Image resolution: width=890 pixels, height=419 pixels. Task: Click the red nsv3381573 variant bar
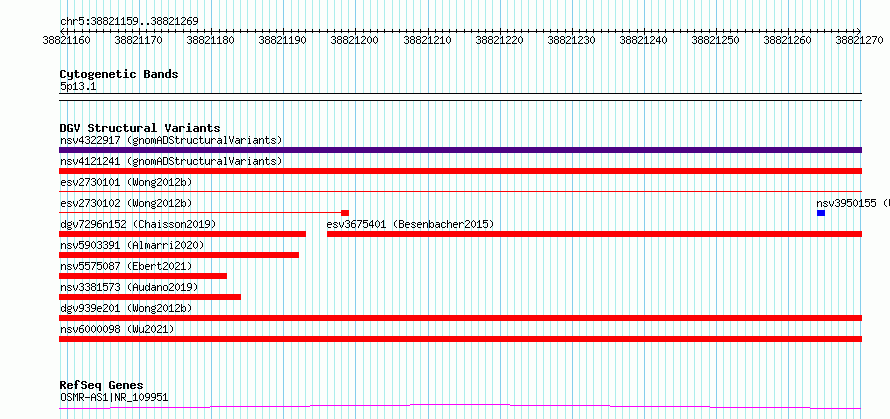coord(150,297)
